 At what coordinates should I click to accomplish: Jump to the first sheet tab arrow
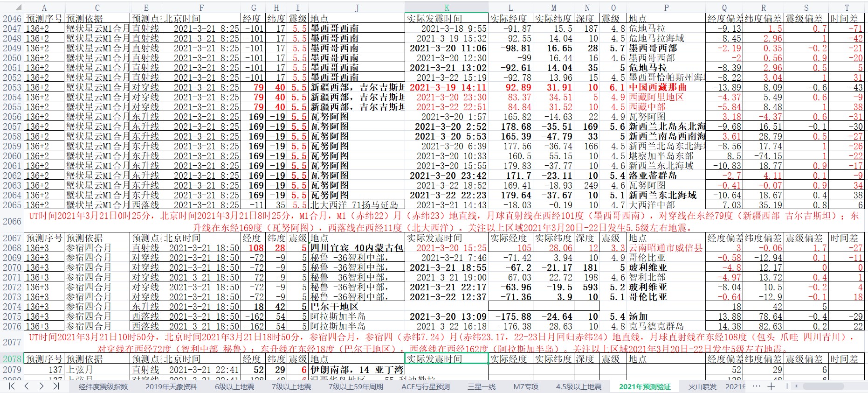point(12,386)
